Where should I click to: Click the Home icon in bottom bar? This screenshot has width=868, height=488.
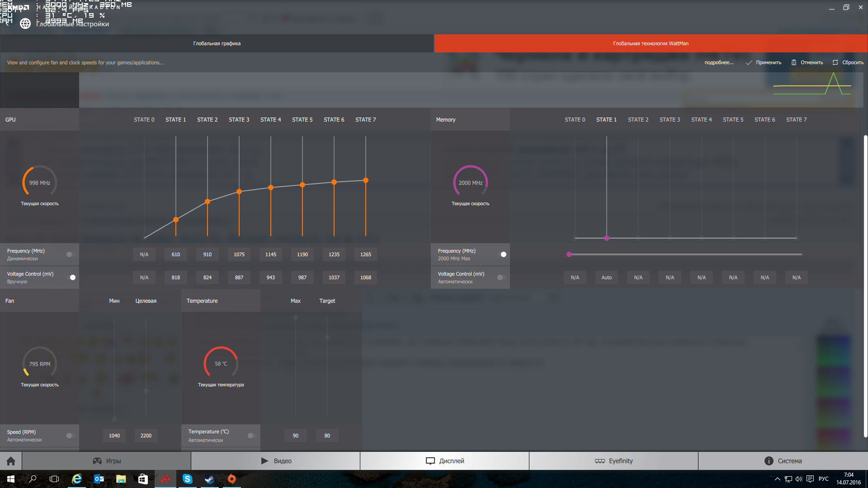click(x=11, y=461)
